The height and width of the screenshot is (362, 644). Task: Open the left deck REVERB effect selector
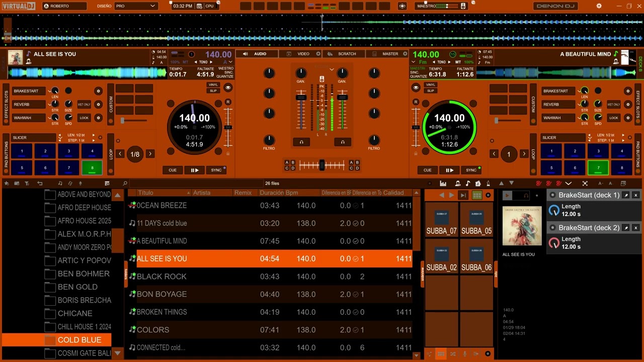[x=29, y=105]
